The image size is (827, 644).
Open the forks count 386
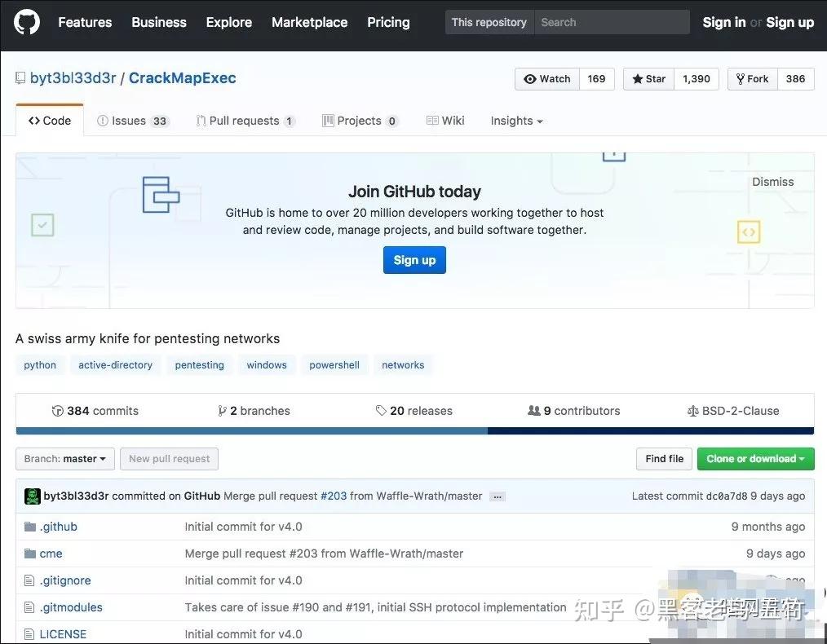pyautogui.click(x=795, y=79)
